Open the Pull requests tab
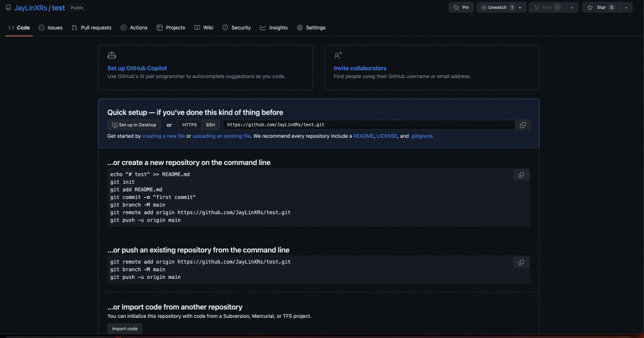644x338 pixels. (x=92, y=28)
